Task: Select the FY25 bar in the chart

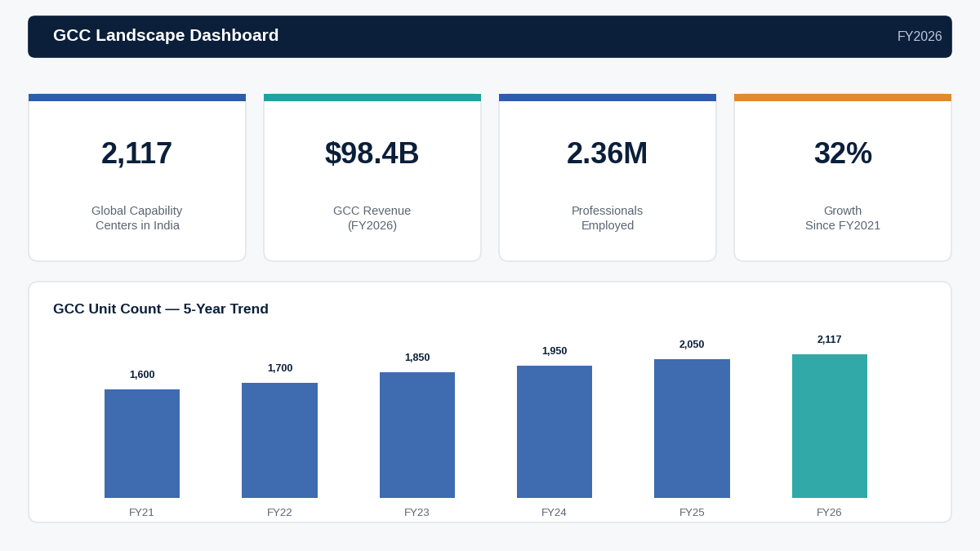Action: click(x=692, y=429)
